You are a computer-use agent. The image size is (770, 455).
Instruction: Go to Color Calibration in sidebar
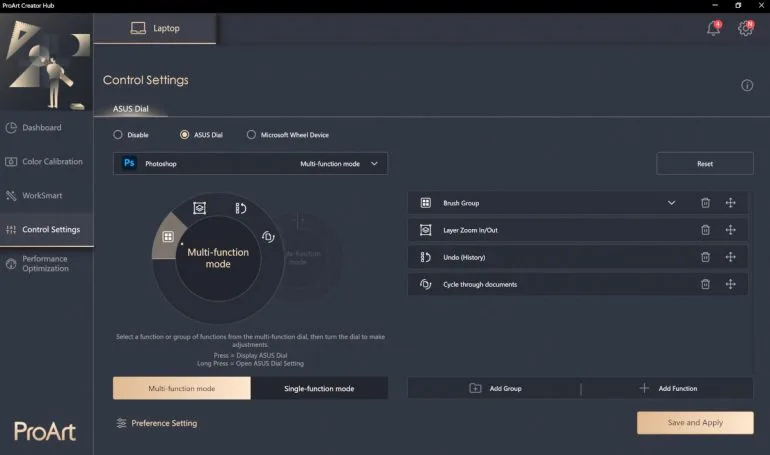point(47,161)
